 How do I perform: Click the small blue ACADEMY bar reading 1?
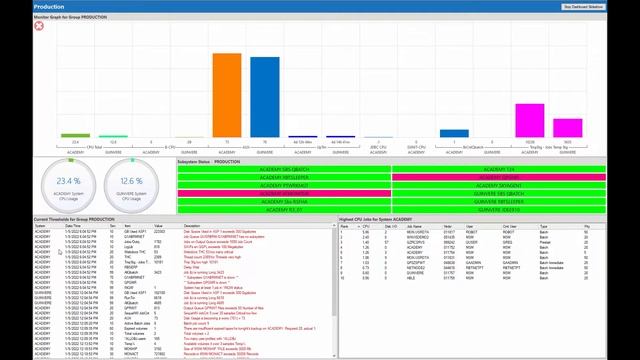point(454,133)
